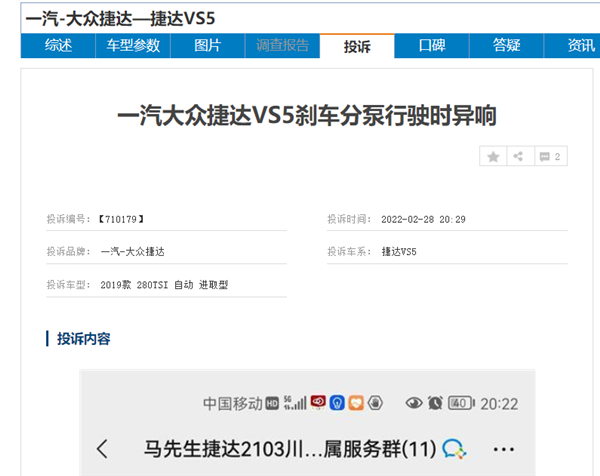Switch to the 车型参数 tab
This screenshot has height=476, width=600.
[133, 46]
